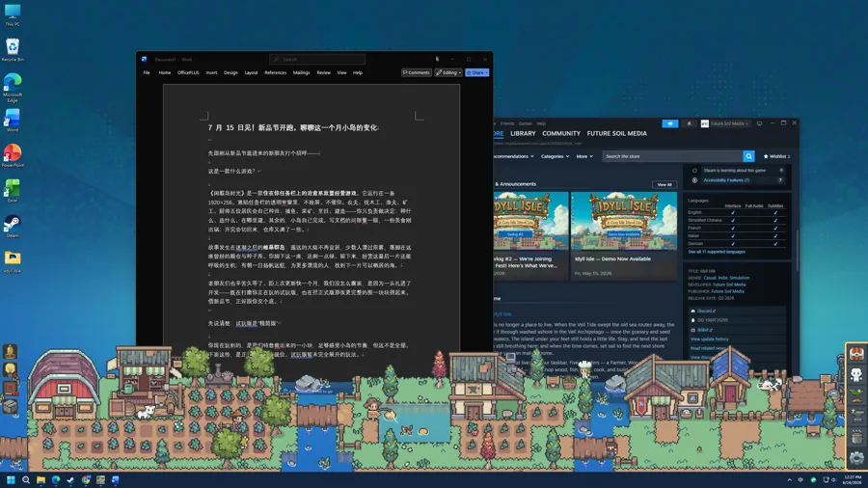Open the Layout tab in Word

pos(251,72)
